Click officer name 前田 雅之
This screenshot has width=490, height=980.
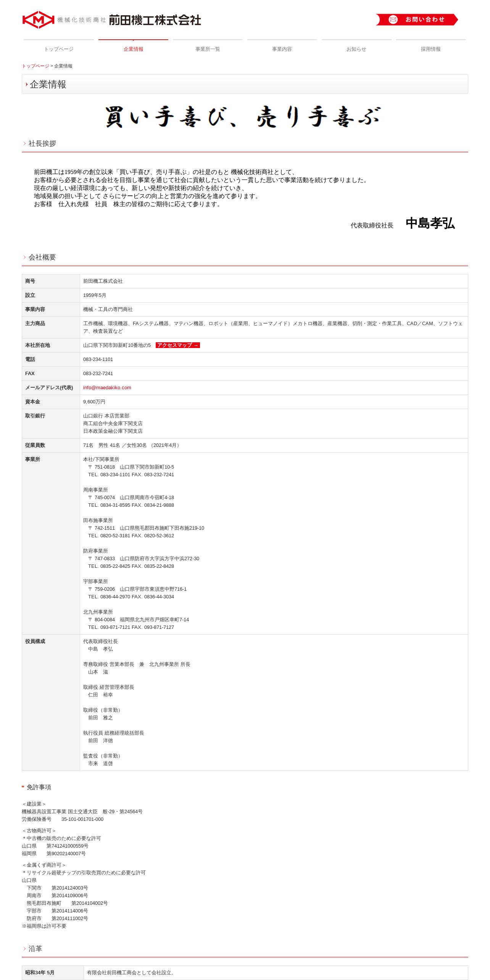[x=100, y=717]
